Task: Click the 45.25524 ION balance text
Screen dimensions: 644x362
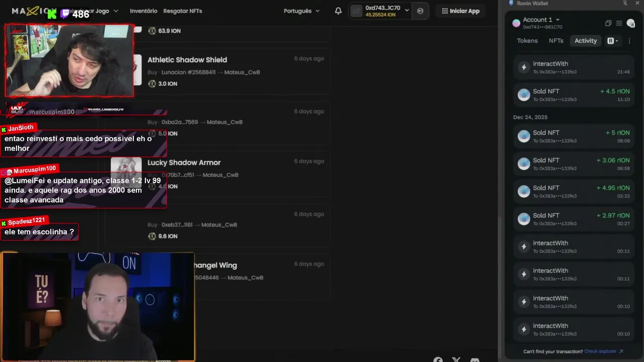Action: 380,15
